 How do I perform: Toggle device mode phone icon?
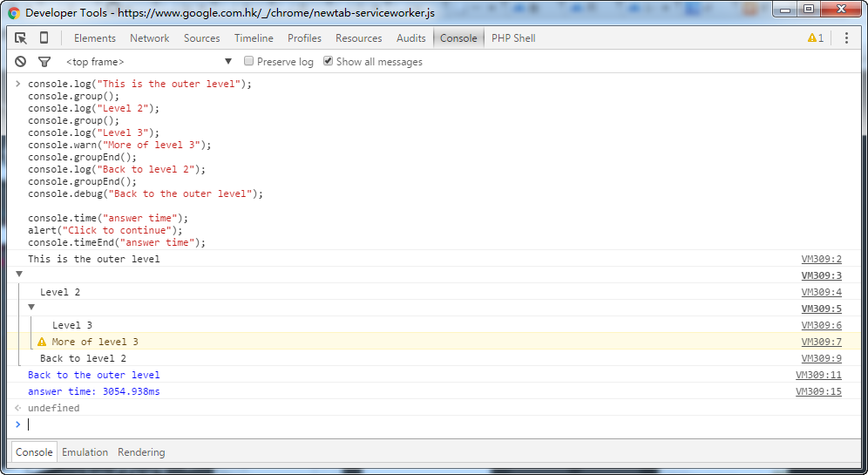[x=44, y=37]
